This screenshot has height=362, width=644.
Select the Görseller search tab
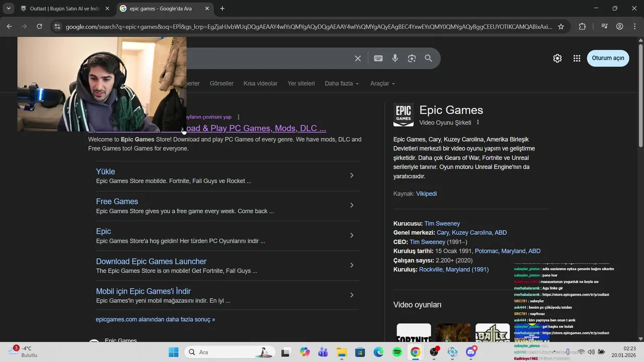(221, 83)
